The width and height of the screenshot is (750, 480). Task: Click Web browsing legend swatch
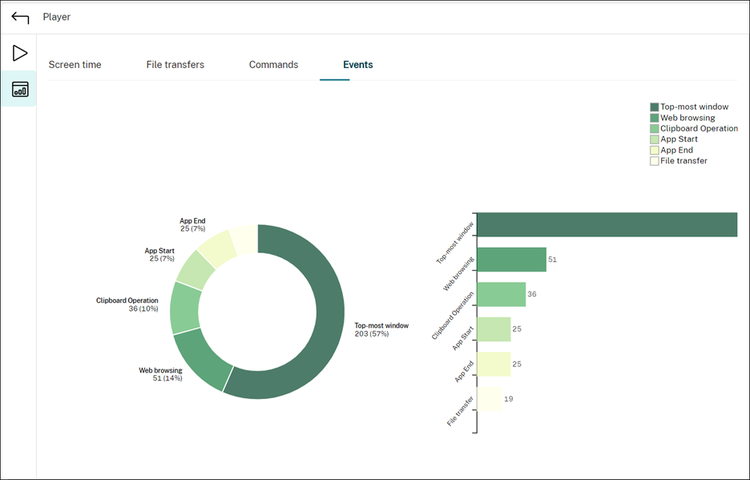[x=654, y=118]
